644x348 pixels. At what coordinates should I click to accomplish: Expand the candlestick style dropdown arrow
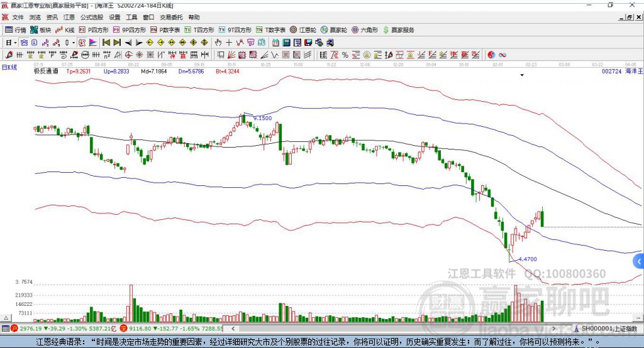point(74,43)
